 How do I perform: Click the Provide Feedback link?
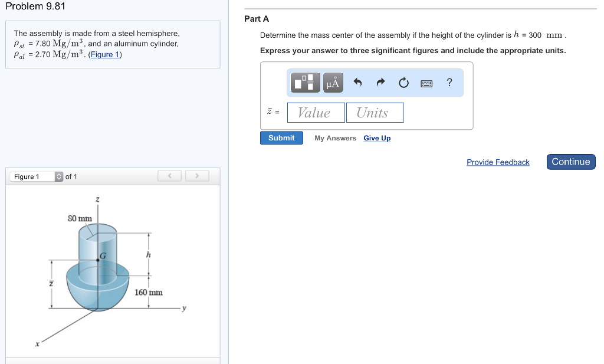(x=498, y=162)
